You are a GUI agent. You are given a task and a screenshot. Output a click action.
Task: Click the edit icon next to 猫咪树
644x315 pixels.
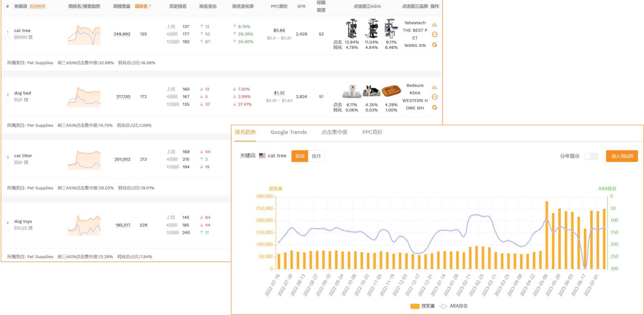tap(31, 37)
